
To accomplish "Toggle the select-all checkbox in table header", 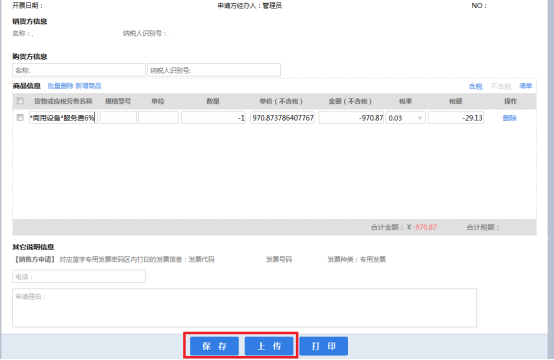I will pyautogui.click(x=20, y=101).
